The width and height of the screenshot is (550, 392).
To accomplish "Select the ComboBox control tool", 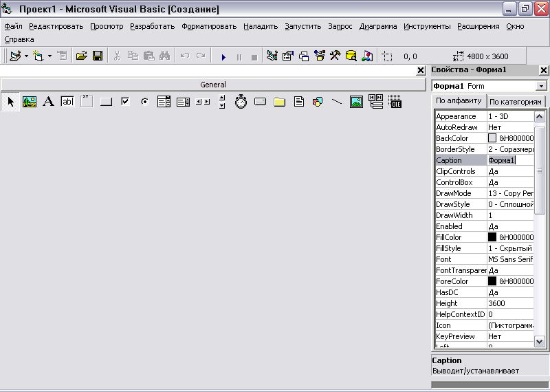I will tap(164, 102).
